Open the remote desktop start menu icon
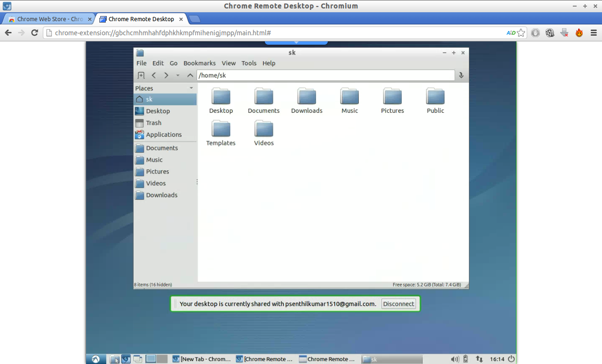602x364 pixels. click(x=95, y=359)
